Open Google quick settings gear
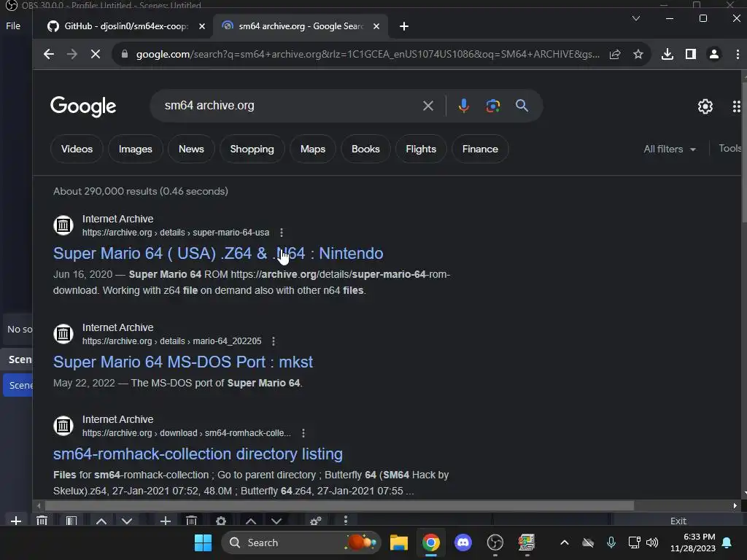The width and height of the screenshot is (747, 560). click(x=705, y=106)
